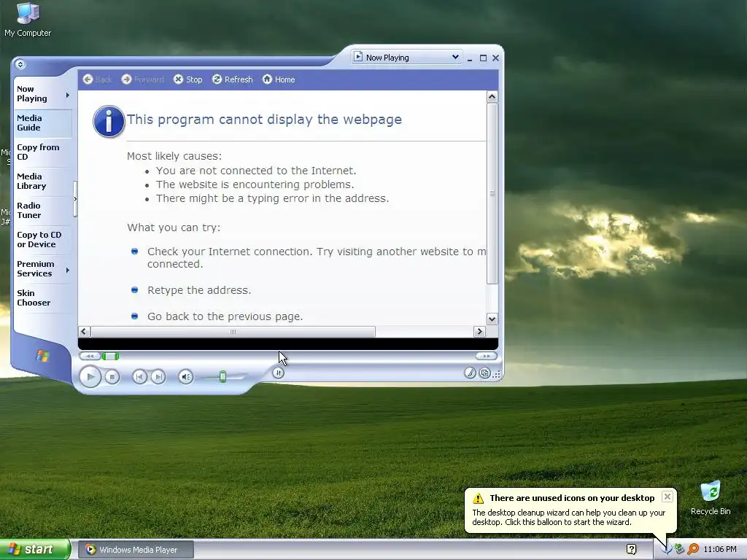Click Windows Media Player taskbar button

click(136, 550)
